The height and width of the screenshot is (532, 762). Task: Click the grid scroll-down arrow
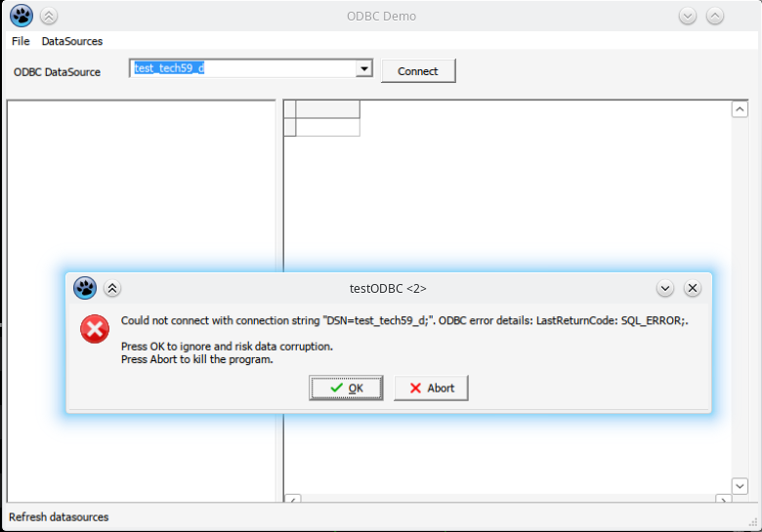(740, 486)
